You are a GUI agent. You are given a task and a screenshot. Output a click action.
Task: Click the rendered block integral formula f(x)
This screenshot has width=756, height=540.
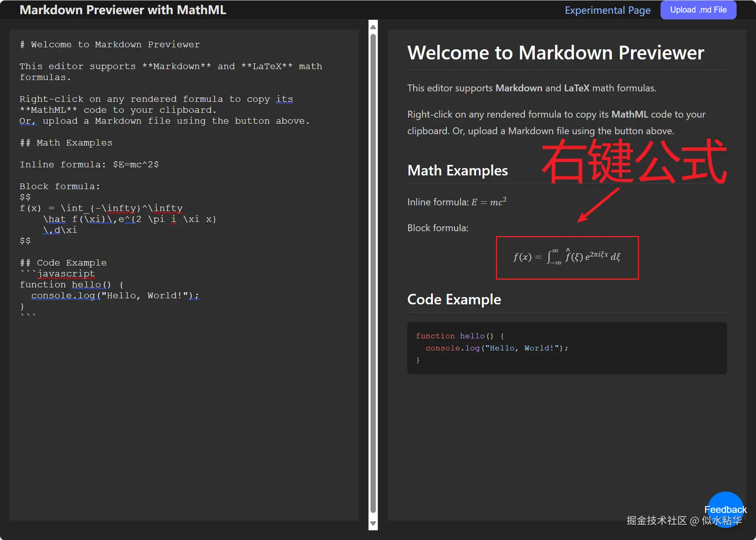(567, 257)
